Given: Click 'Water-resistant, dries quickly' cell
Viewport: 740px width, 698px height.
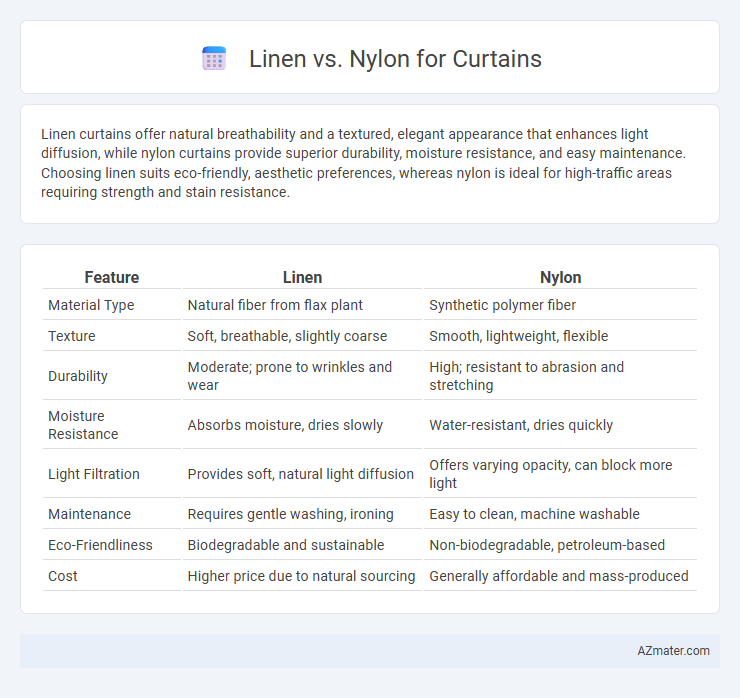Looking at the screenshot, I should click(x=521, y=425).
